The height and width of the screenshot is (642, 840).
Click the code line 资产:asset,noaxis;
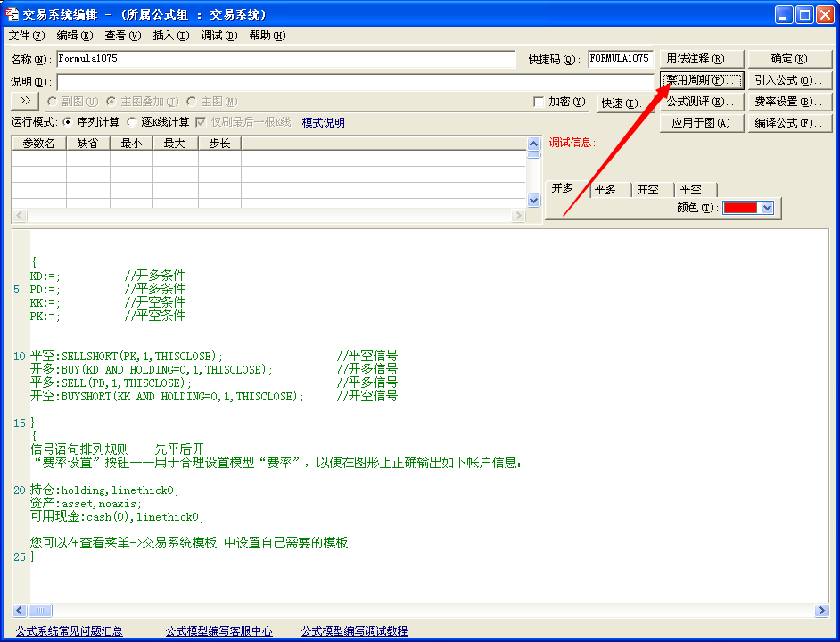86,503
